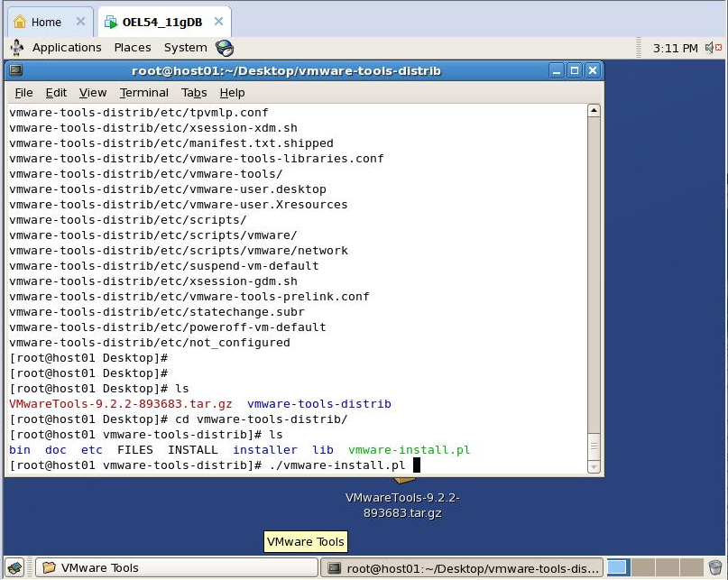Screen dimensions: 728x580
Task: Click the lib directory name
Action: click(323, 450)
